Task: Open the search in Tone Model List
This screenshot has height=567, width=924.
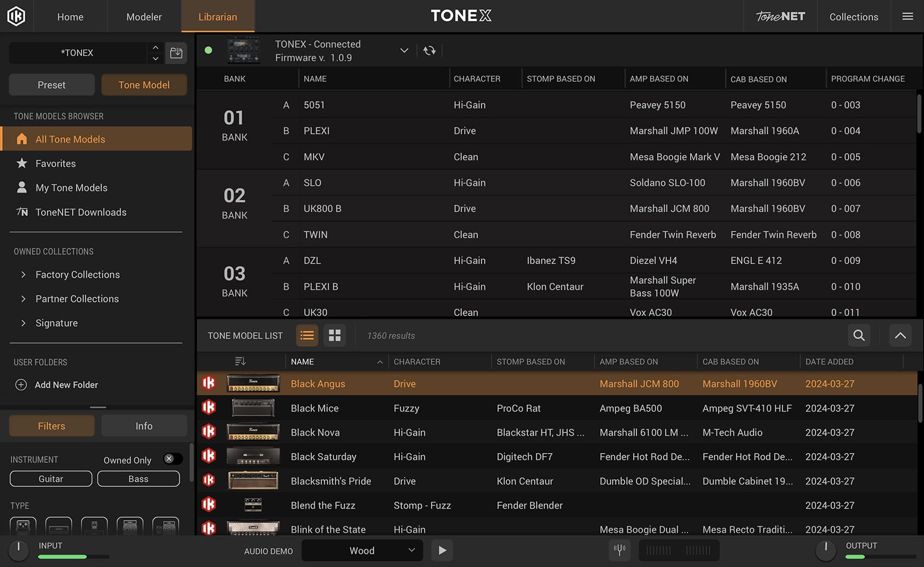Action: click(x=859, y=335)
